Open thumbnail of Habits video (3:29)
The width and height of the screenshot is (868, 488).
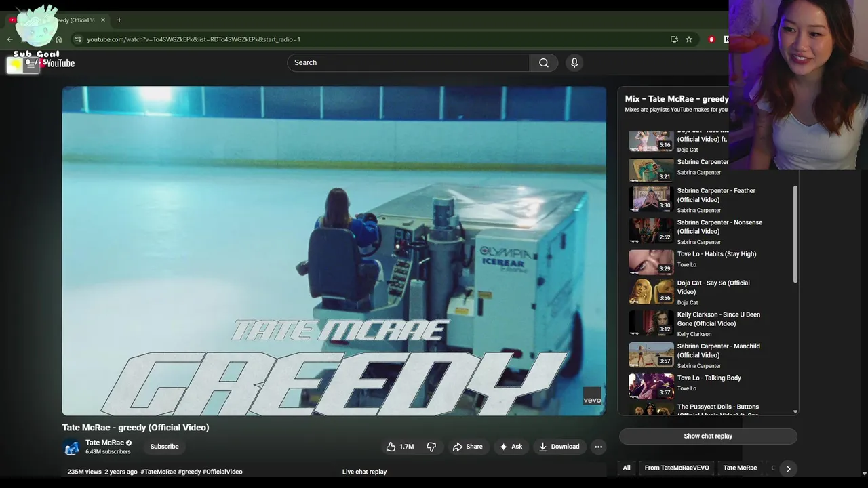point(651,262)
